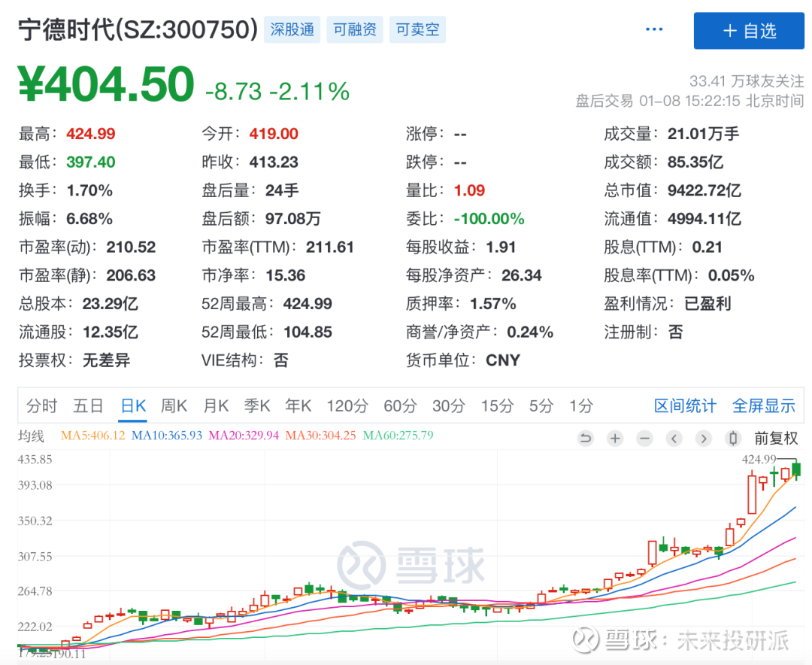The width and height of the screenshot is (812, 665).
Task: Select the 周K chart tab
Action: pyautogui.click(x=174, y=405)
